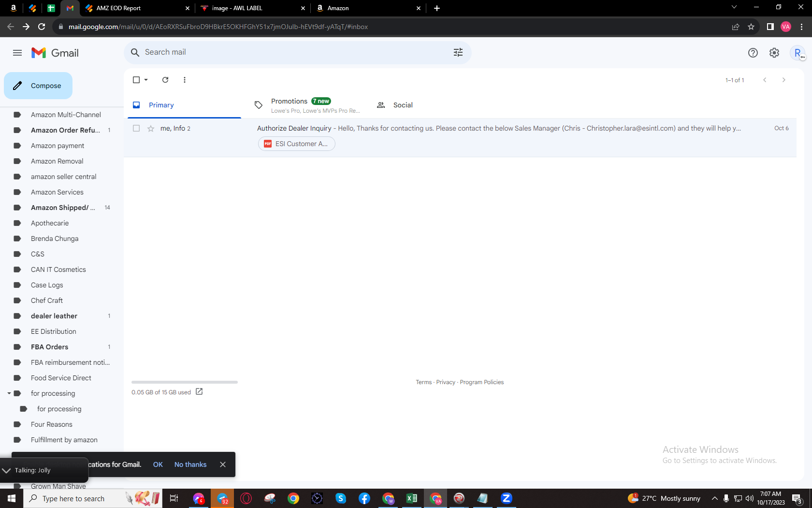Open a new browser tab

coord(437,8)
